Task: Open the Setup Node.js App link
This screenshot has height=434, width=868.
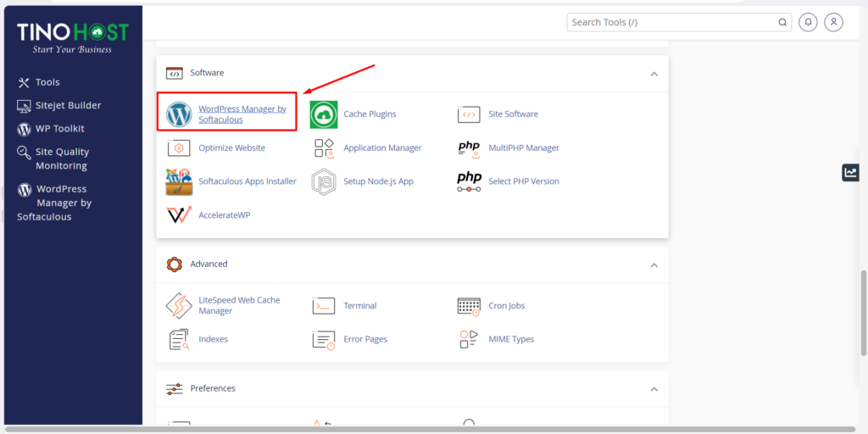Action: coord(378,181)
